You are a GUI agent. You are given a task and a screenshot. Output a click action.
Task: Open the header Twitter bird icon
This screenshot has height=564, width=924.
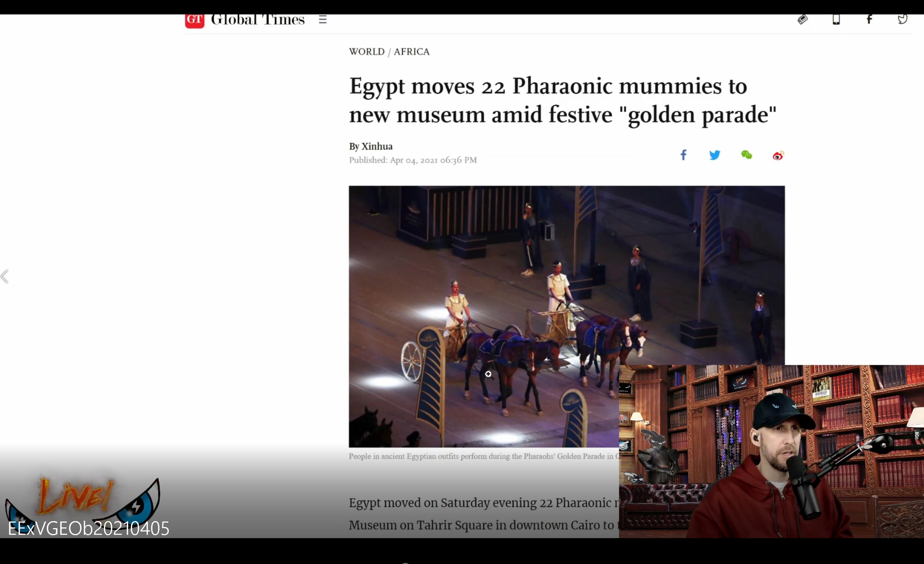(902, 20)
